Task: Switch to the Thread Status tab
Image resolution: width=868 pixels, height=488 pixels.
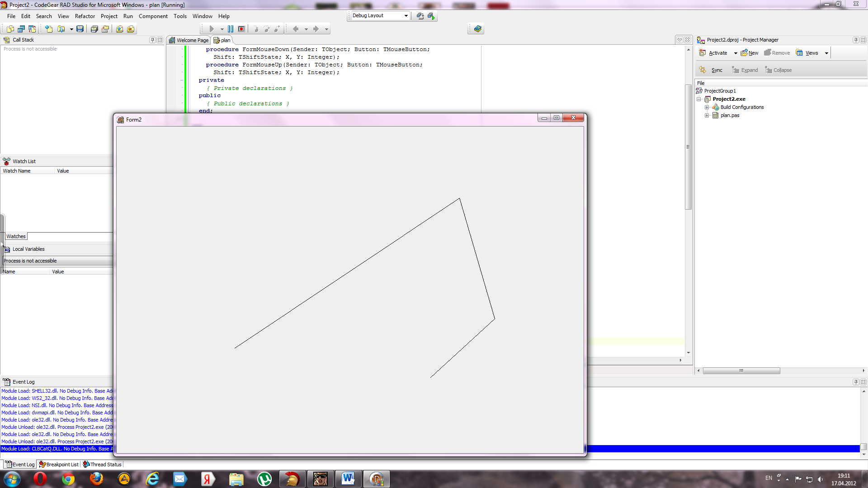Action: [102, 464]
